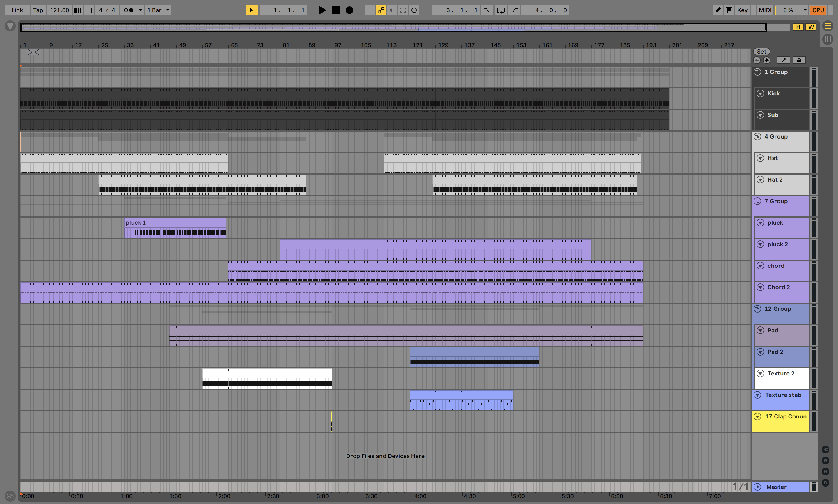This screenshot has width=838, height=504.
Task: Click the arrangement overview bar
Action: coord(393,27)
